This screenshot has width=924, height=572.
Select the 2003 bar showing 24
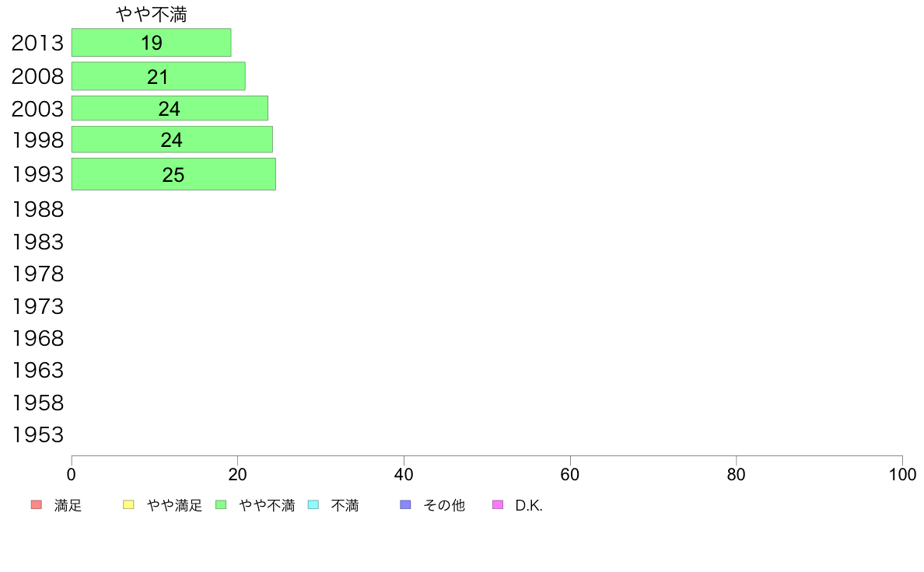(x=170, y=108)
